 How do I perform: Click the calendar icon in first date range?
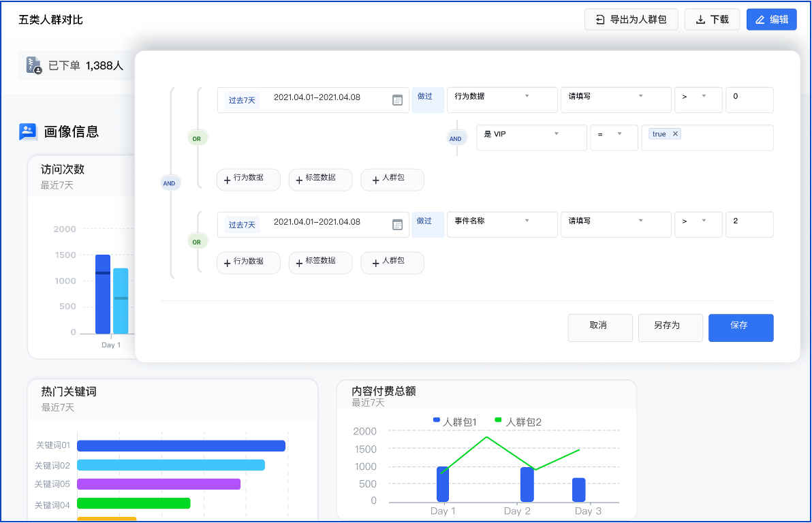click(397, 100)
